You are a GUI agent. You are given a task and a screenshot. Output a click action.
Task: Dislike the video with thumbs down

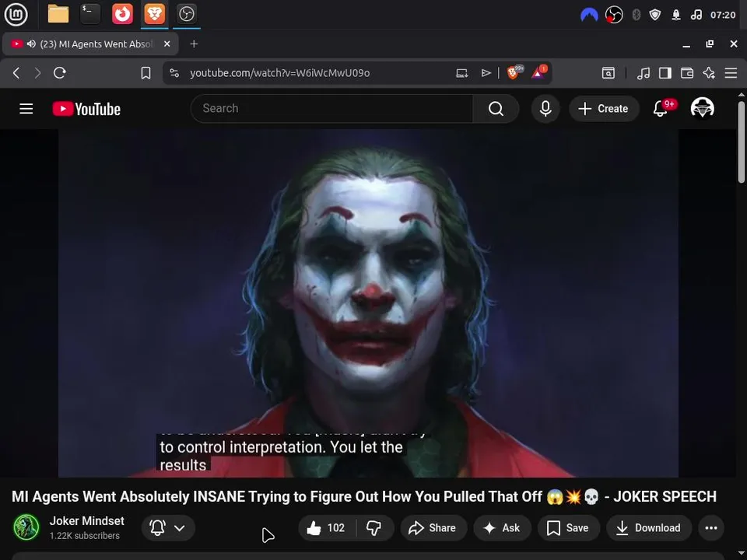coord(374,527)
